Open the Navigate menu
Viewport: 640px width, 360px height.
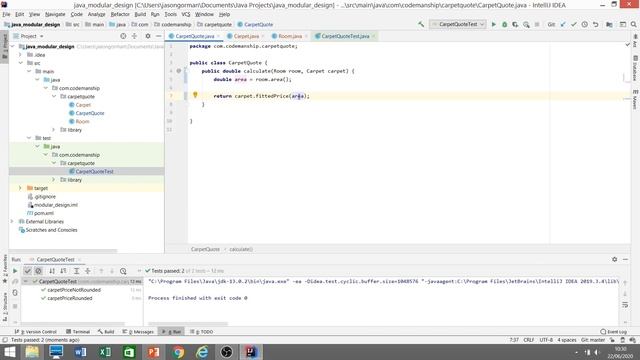click(x=55, y=14)
